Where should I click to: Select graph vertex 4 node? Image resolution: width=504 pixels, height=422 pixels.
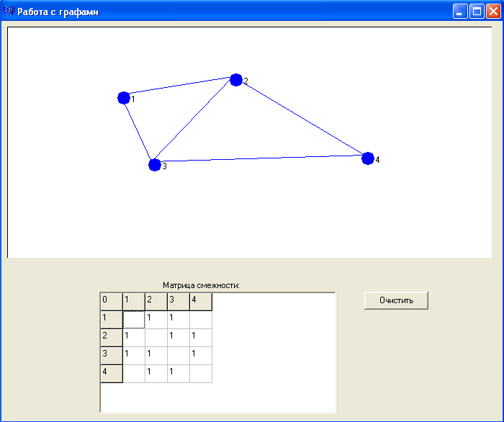(368, 158)
